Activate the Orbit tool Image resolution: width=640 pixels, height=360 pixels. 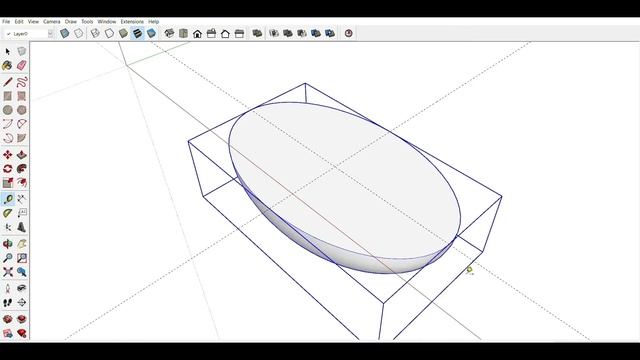pos(8,244)
